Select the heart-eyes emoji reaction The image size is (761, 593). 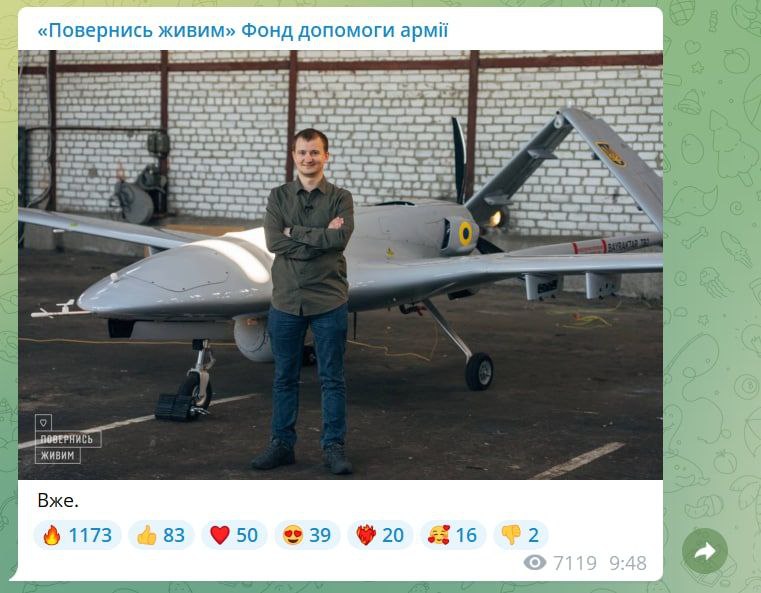307,535
